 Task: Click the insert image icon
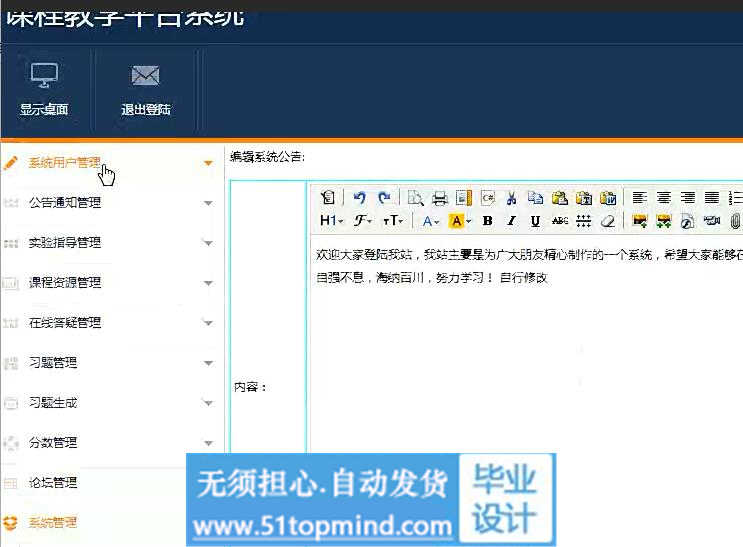click(639, 221)
